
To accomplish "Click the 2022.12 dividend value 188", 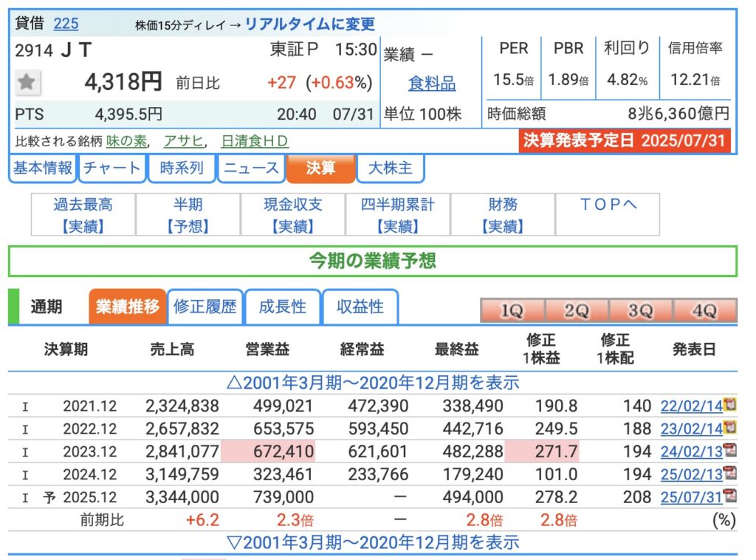I will coord(637,428).
